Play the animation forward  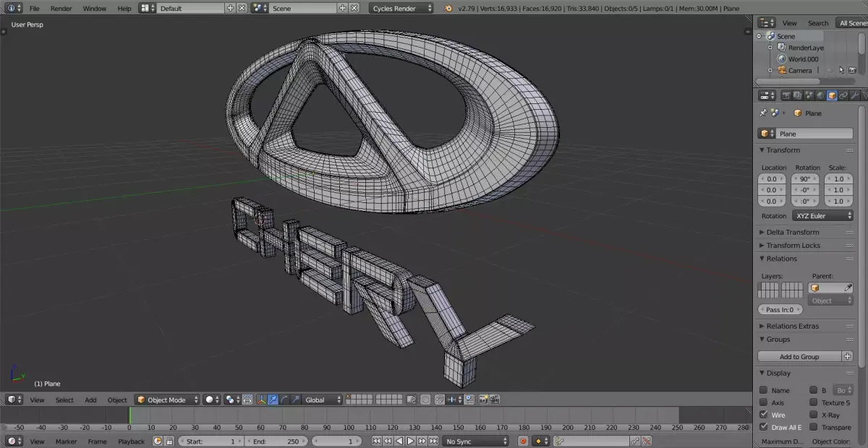pos(410,441)
